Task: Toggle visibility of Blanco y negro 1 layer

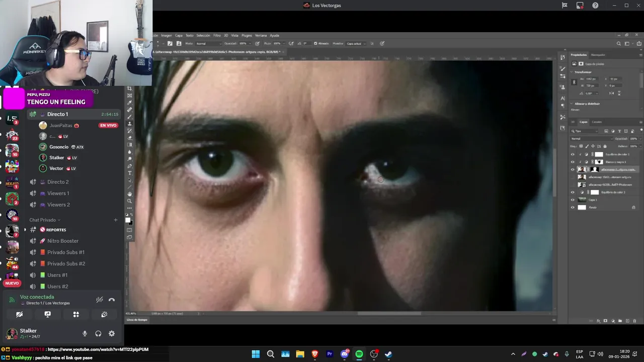Action: click(x=573, y=162)
